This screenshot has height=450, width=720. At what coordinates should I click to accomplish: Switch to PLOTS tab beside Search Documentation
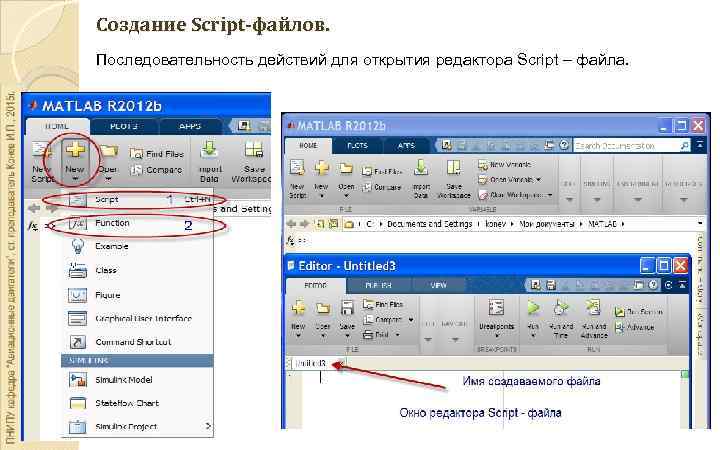point(357,145)
